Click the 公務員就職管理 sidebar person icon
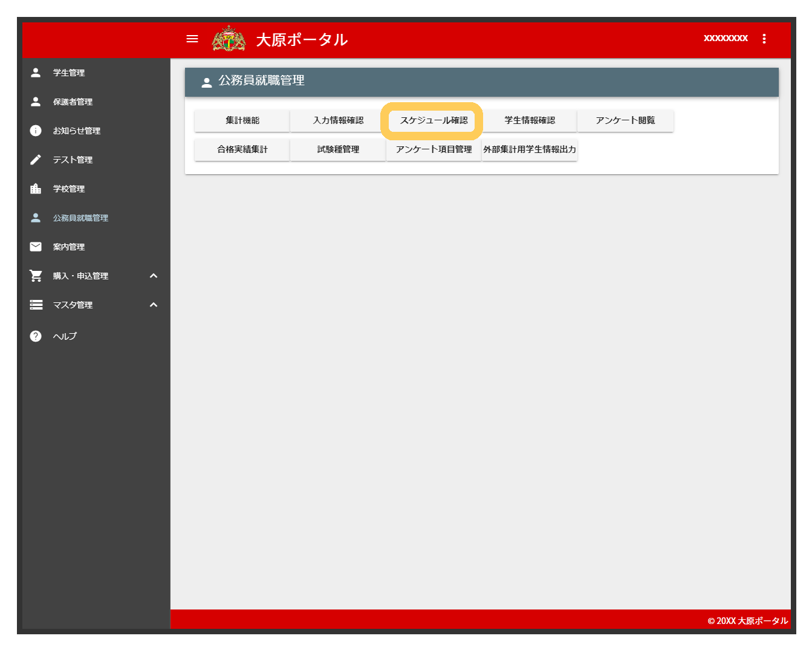This screenshot has width=812, height=650. (x=36, y=218)
